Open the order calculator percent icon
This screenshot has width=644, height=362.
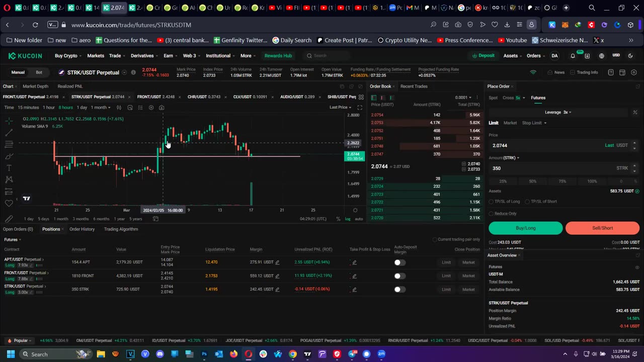click(635, 113)
